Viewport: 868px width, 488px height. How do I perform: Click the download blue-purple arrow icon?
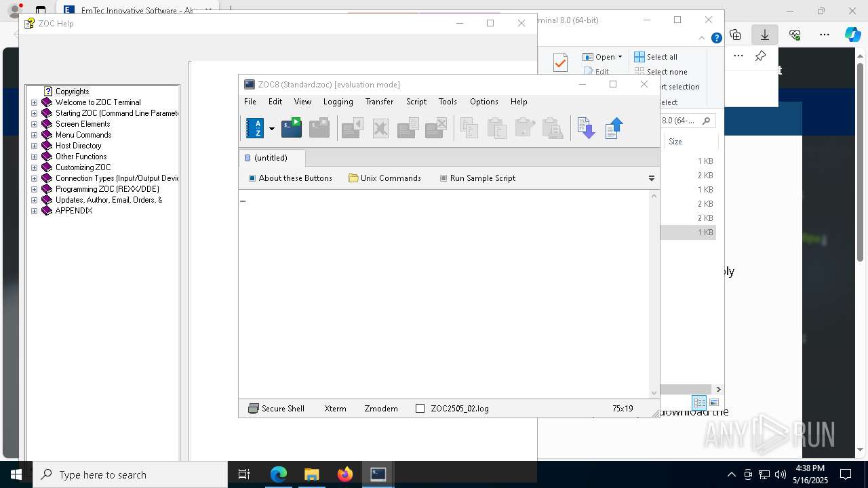[585, 127]
